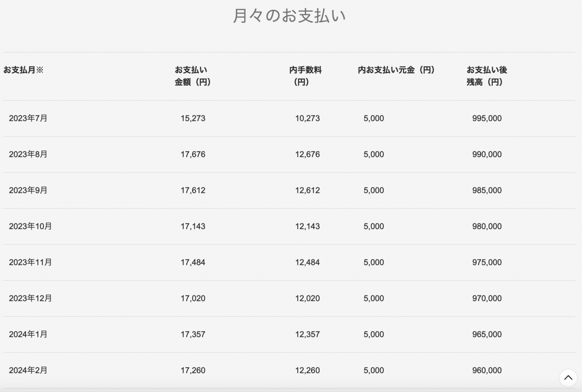Click the 12,676 fee cell
The height and width of the screenshot is (392, 582).
[307, 155]
